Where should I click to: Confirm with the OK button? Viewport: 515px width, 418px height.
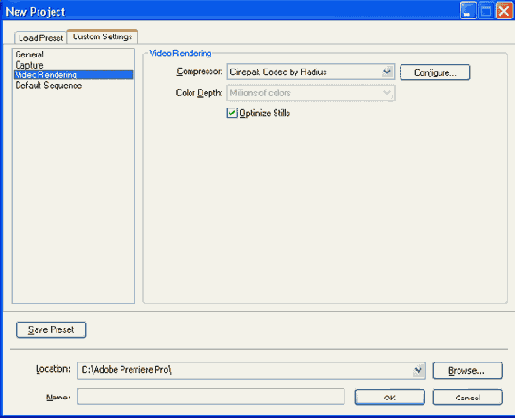coord(390,397)
